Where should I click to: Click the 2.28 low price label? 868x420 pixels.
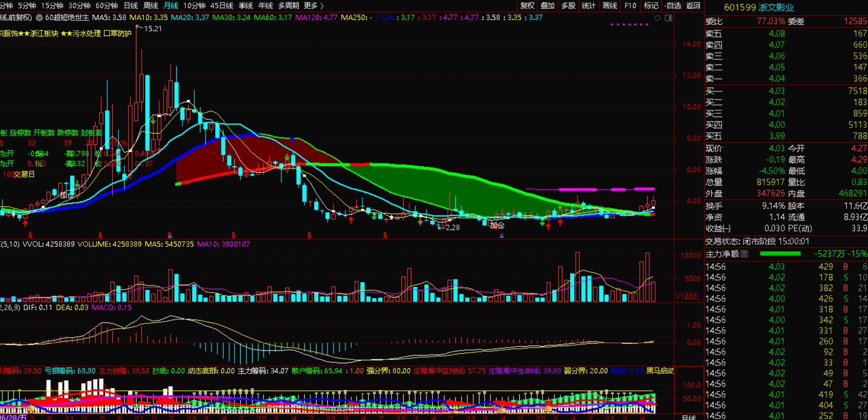(452, 227)
